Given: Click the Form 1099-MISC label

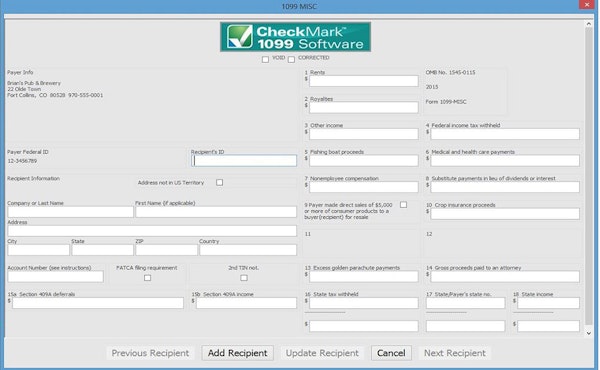Looking at the screenshot, I should tap(446, 102).
